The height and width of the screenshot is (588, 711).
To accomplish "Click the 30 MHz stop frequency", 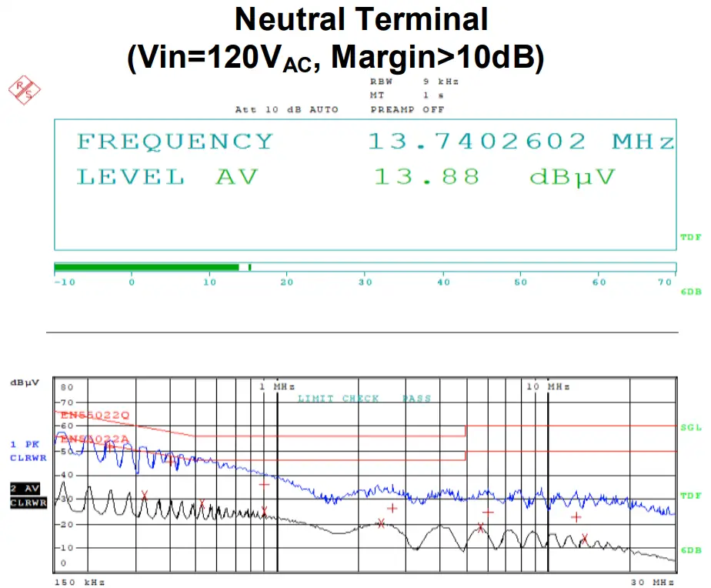I will pos(652,582).
